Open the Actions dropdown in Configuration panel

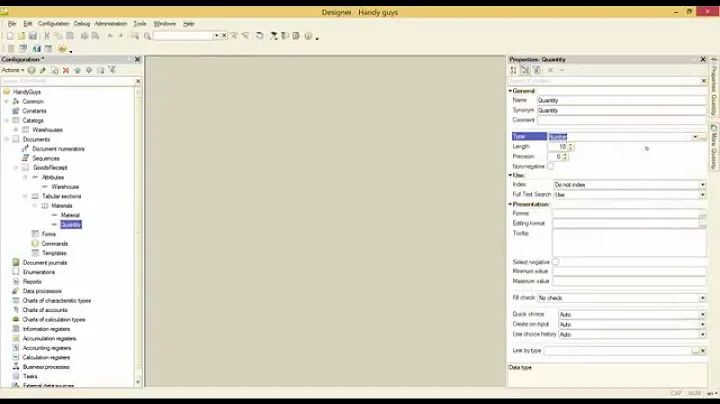point(12,70)
